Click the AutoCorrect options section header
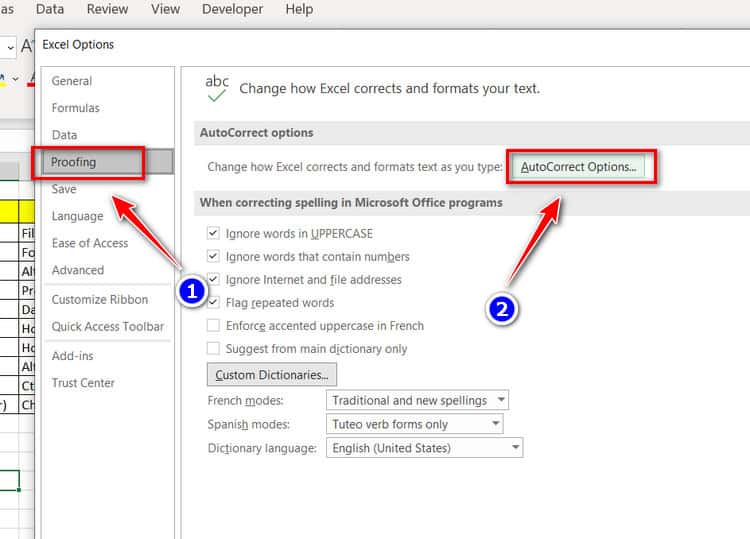Screen dimensions: 750x539 257,132
